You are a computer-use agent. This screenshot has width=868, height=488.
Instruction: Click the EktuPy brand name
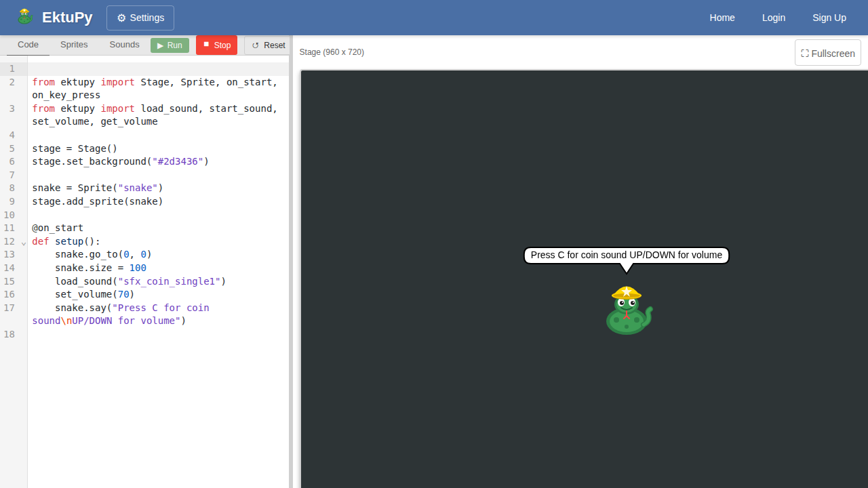pyautogui.click(x=67, y=18)
